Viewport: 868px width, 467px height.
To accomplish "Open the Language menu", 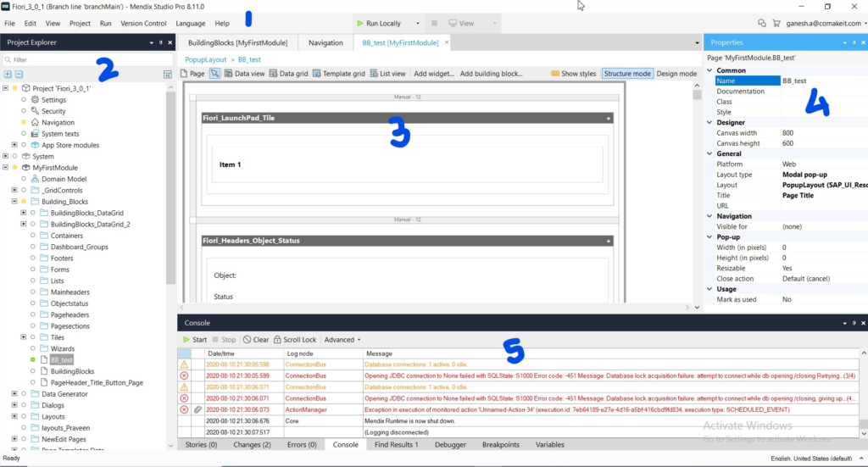I will click(191, 23).
